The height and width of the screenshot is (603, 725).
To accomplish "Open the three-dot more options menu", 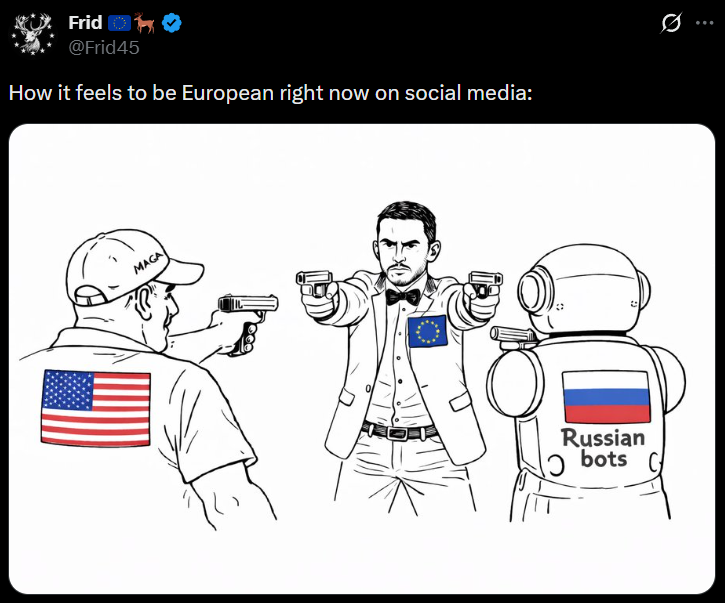I will click(704, 24).
